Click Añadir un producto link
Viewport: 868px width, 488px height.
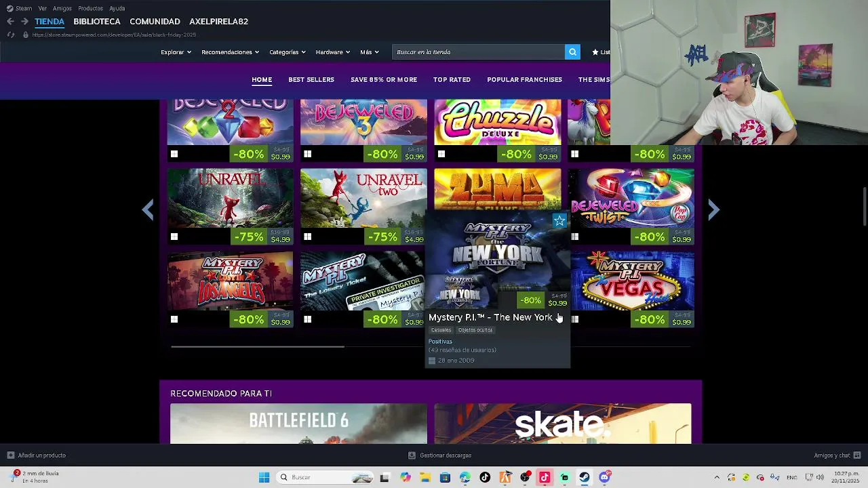pos(42,455)
